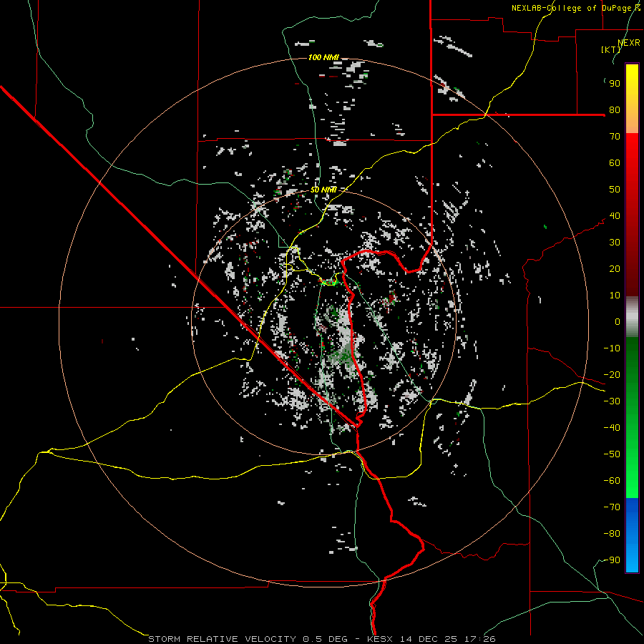The image size is (644, 644).
Task: Click the 50 label on the velocity scale
Action: click(x=615, y=190)
